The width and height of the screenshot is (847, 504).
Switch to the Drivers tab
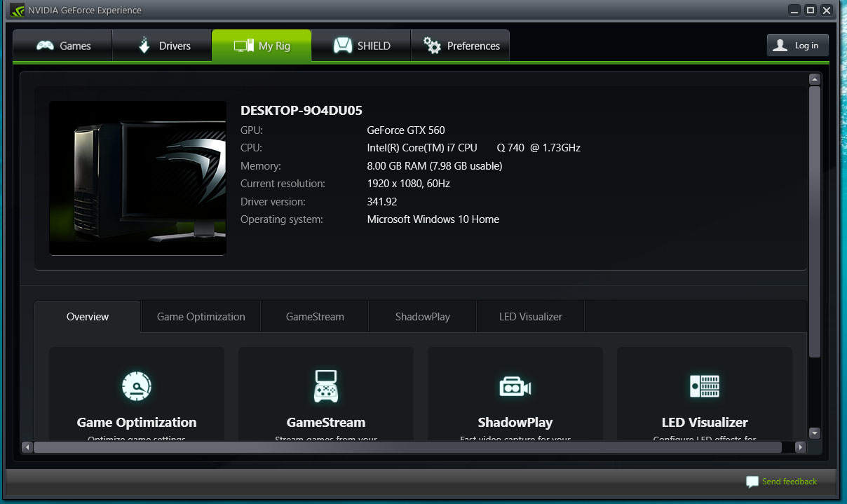coord(162,46)
